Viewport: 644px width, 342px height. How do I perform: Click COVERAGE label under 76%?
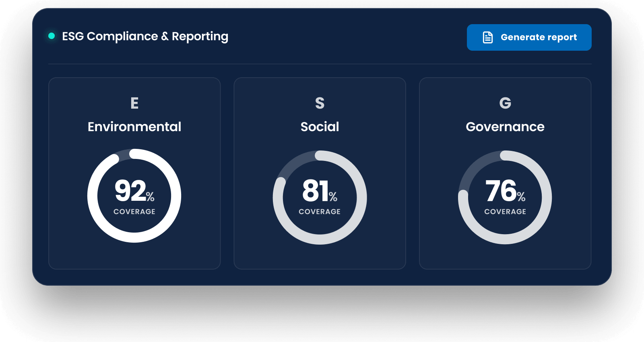pos(505,212)
